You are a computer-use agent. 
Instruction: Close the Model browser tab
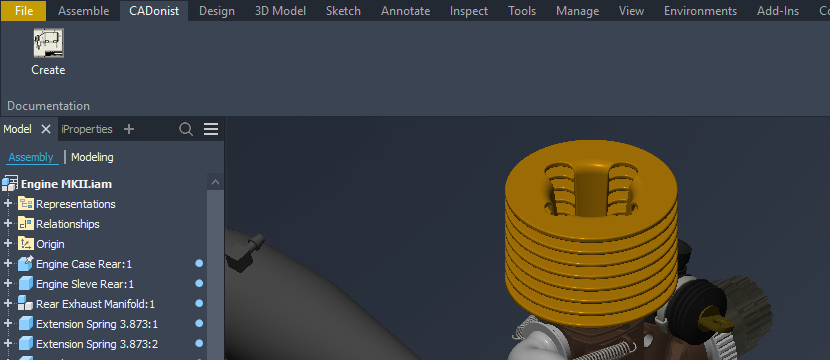click(x=46, y=129)
